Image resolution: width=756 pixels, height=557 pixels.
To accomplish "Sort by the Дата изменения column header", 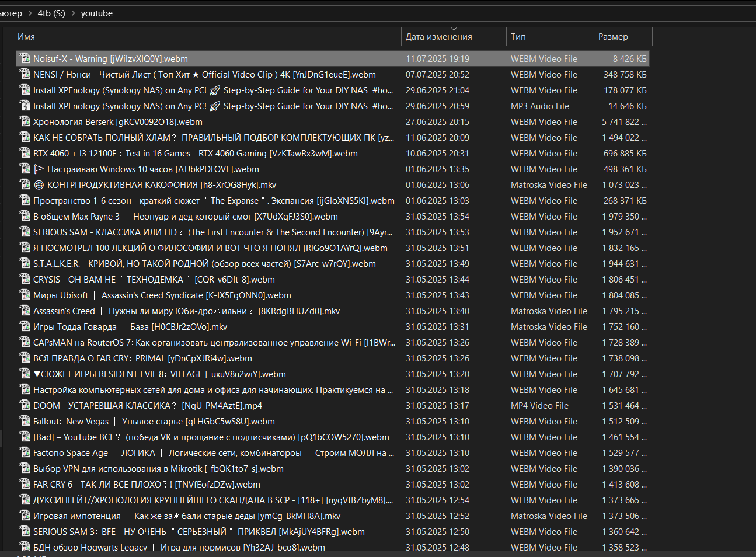I will [439, 36].
